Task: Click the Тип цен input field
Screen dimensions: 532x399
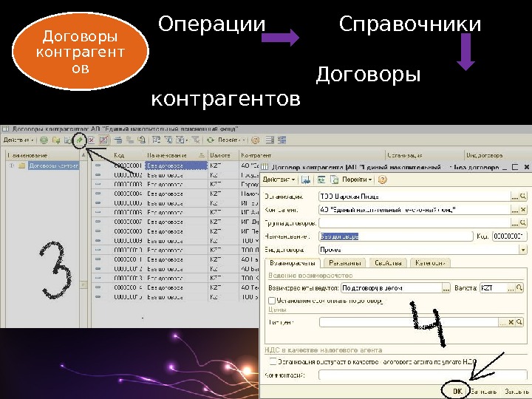Action: point(409,322)
